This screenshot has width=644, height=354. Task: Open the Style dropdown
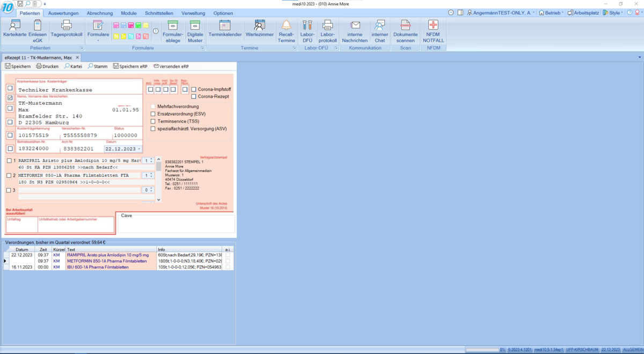click(x=612, y=13)
